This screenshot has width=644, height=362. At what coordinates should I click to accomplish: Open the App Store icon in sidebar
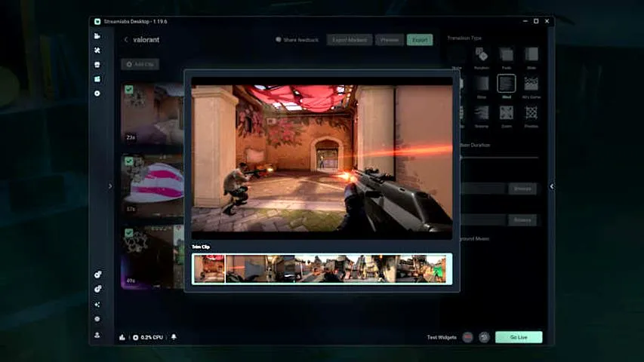pyautogui.click(x=97, y=65)
